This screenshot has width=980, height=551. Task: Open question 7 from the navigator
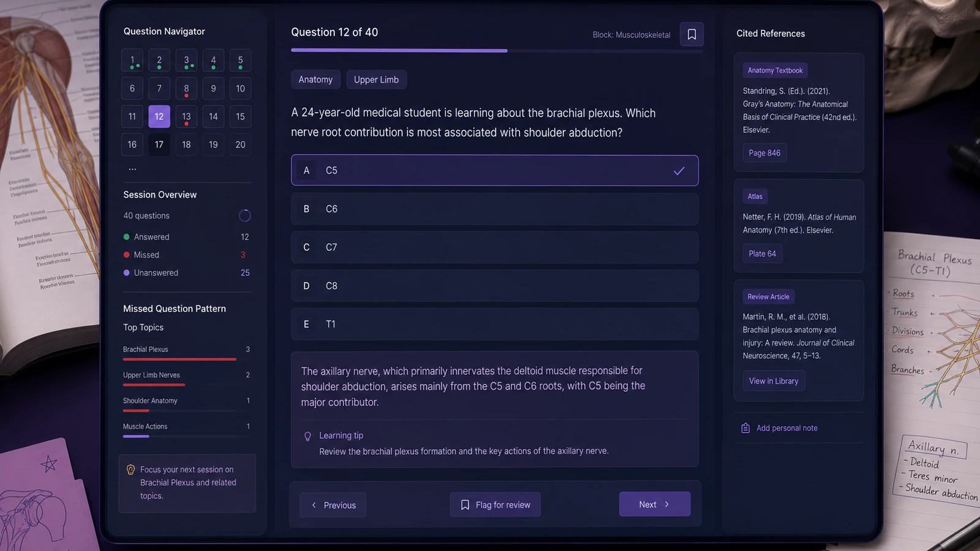159,89
